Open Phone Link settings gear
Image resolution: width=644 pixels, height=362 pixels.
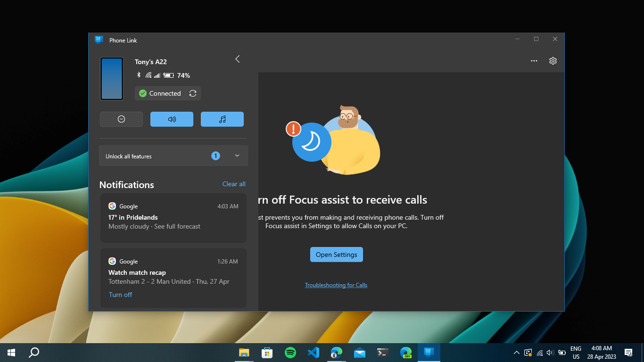click(553, 61)
